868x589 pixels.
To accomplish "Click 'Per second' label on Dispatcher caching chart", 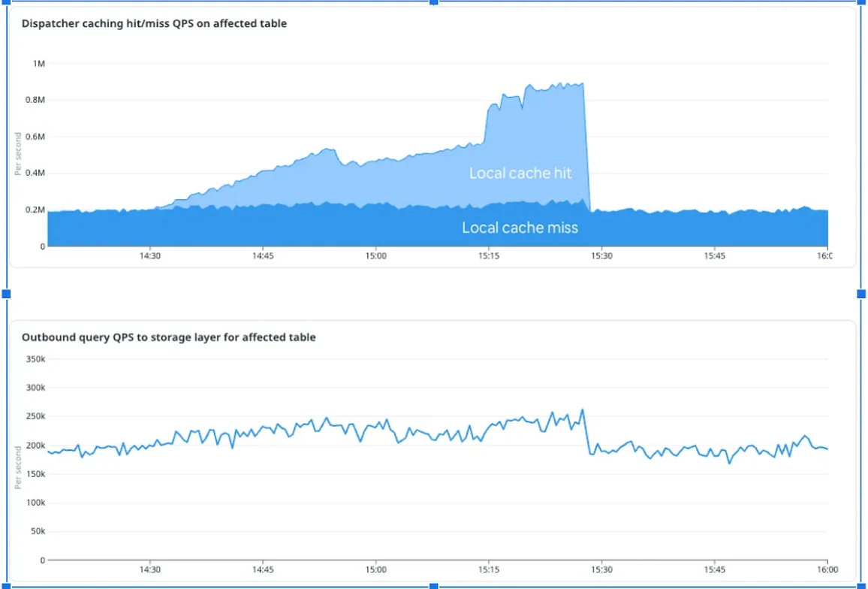I will coord(18,154).
